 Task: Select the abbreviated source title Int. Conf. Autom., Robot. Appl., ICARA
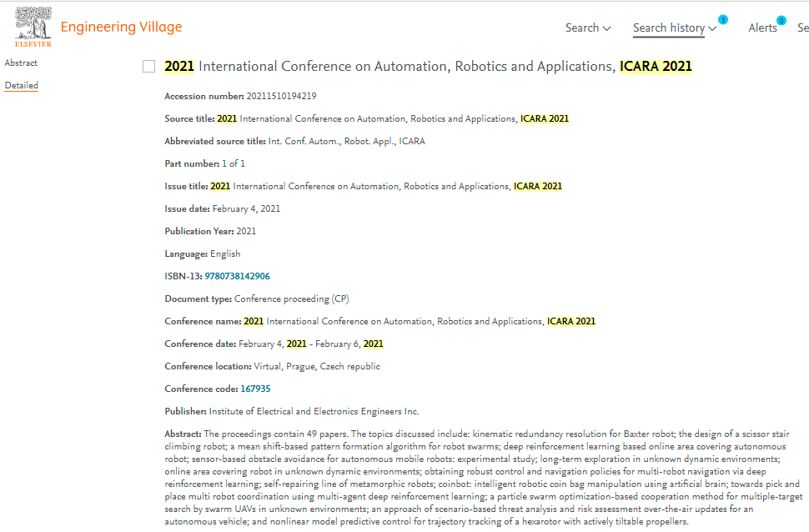pos(347,142)
